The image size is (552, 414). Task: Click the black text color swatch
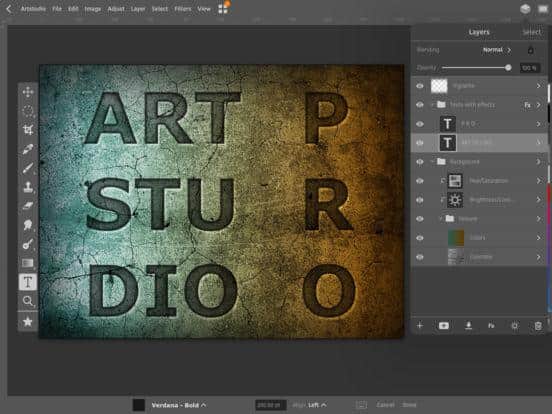139,405
